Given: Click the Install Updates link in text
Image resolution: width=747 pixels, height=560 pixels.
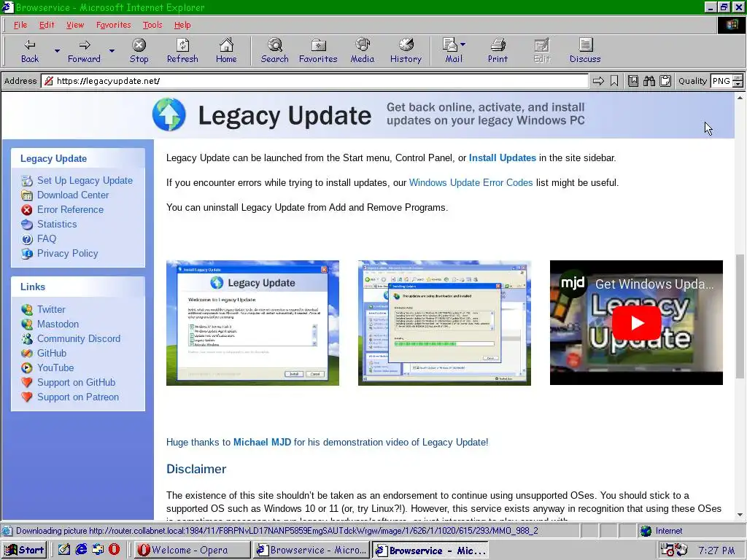Looking at the screenshot, I should (x=503, y=158).
